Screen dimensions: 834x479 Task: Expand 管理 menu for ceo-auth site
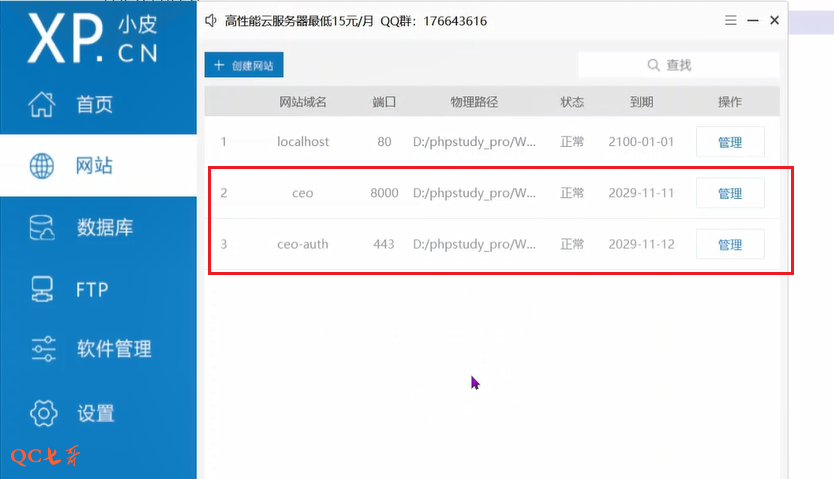click(730, 245)
